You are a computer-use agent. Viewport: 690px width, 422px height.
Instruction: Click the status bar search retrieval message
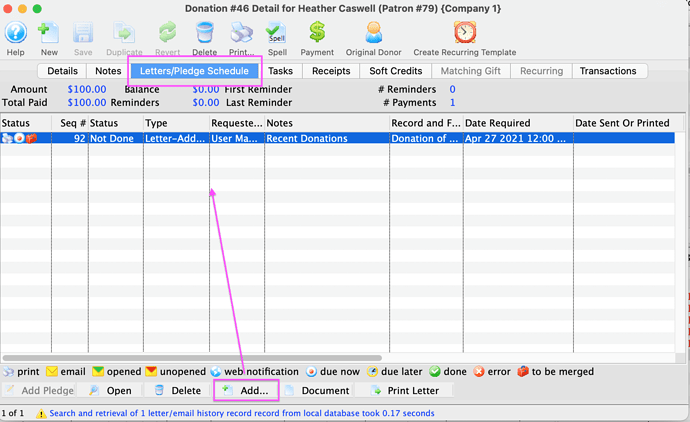(242, 413)
